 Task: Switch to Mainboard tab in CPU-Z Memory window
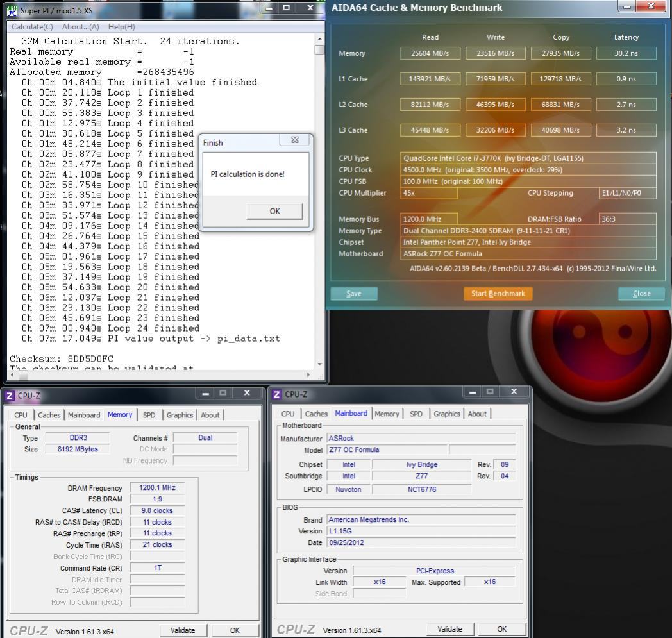84,415
